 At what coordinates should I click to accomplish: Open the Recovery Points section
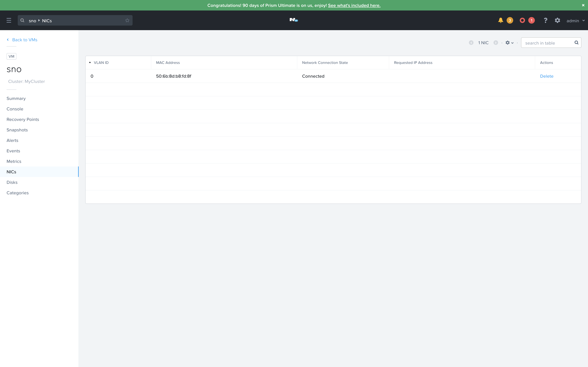coord(23,119)
